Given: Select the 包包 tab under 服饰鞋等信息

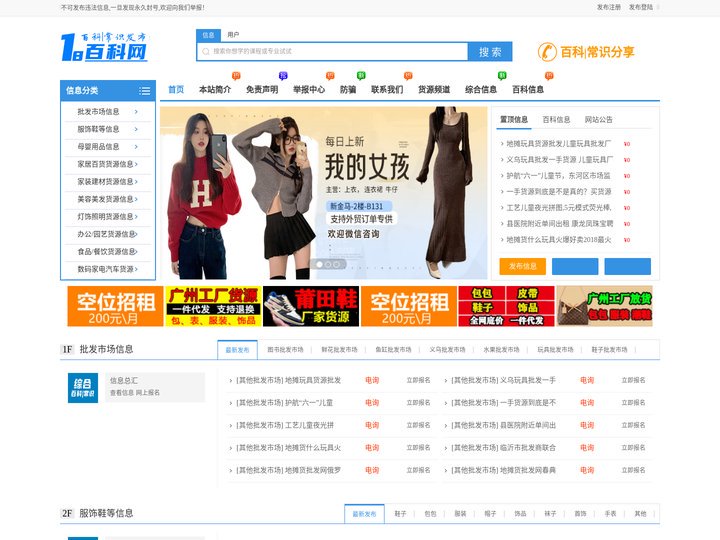Looking at the screenshot, I should pos(430,514).
